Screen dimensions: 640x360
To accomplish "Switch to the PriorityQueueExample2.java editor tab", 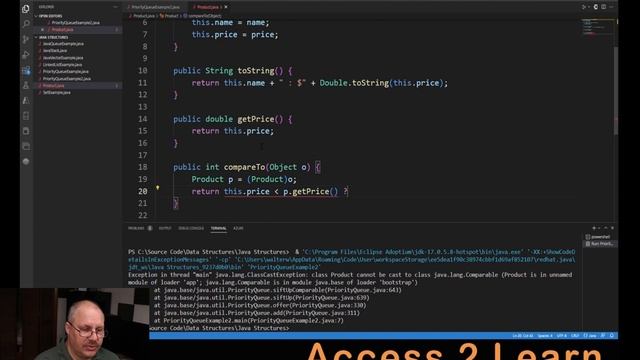I will click(155, 7).
